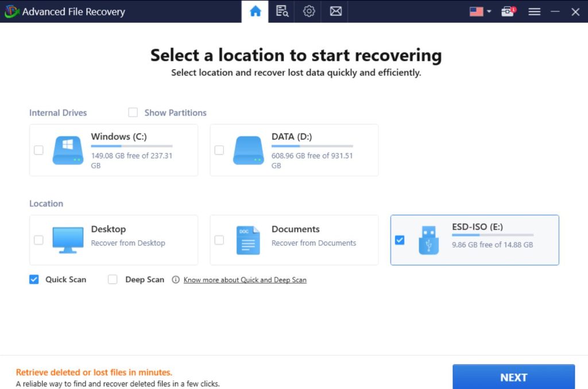Viewport: 588px width, 389px height.
Task: Select the ESD-ISO (E:) drive name
Action: pyautogui.click(x=477, y=227)
